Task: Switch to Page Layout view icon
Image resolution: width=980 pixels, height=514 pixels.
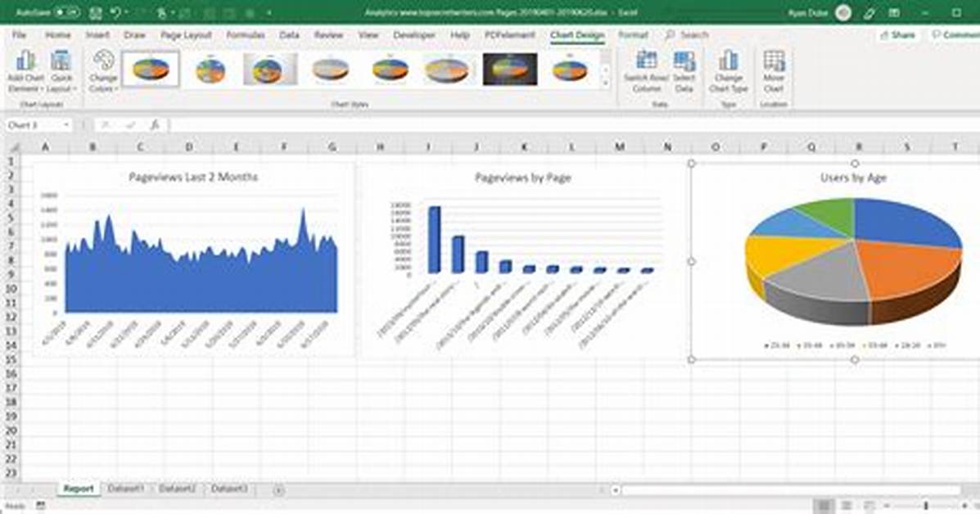Action: (847, 505)
